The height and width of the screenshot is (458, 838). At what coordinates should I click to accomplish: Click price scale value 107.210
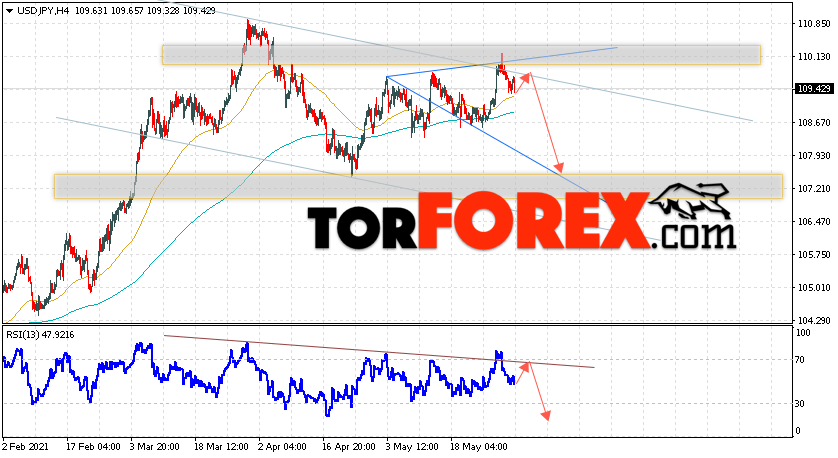pos(814,189)
